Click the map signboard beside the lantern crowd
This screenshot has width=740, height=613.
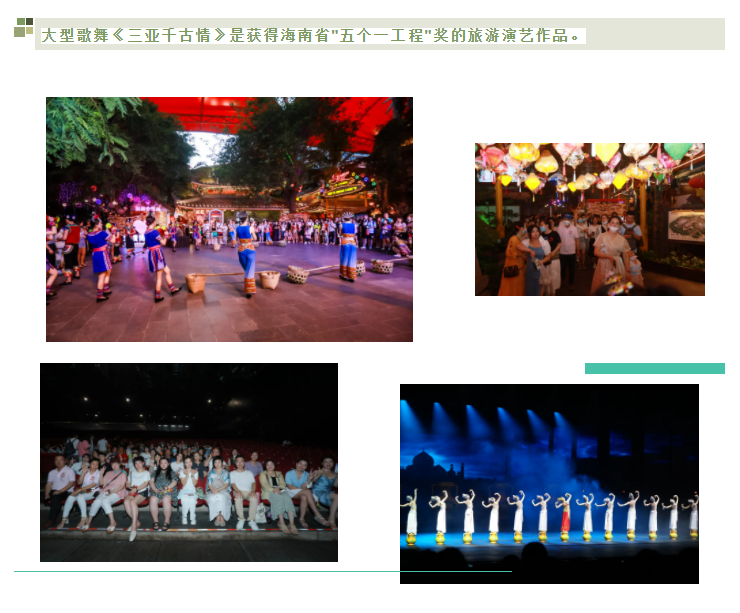[x=686, y=226]
